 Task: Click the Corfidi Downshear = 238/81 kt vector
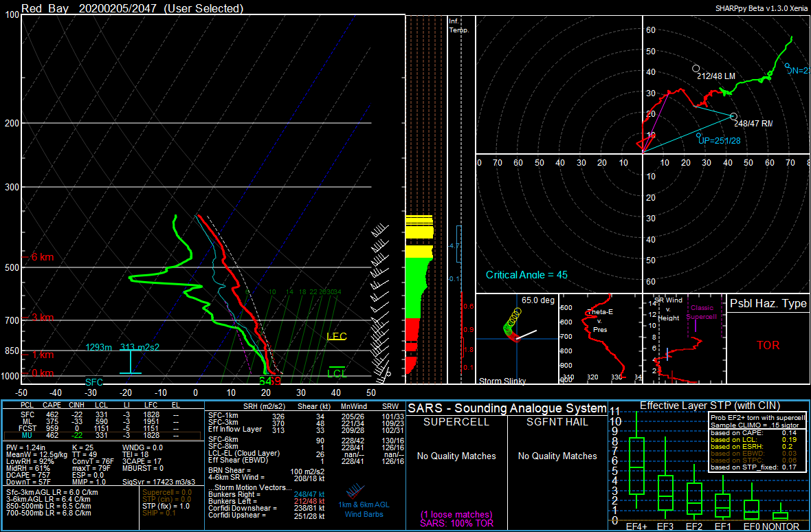(x=266, y=508)
